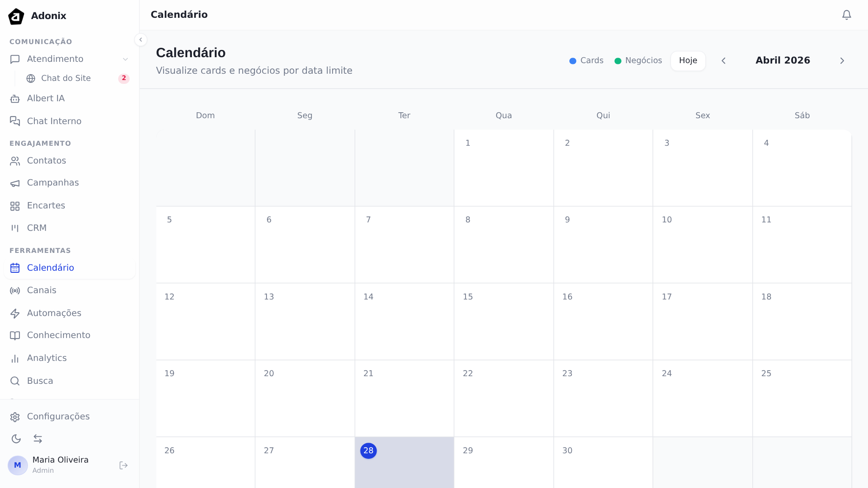This screenshot has width=868, height=488.
Task: Click the Configurações gear icon
Action: tap(15, 417)
